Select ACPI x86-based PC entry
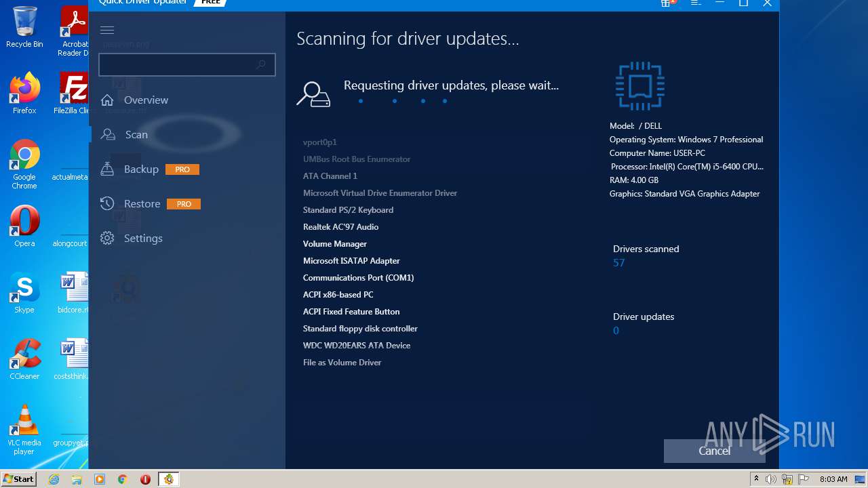868x488 pixels. click(x=338, y=295)
